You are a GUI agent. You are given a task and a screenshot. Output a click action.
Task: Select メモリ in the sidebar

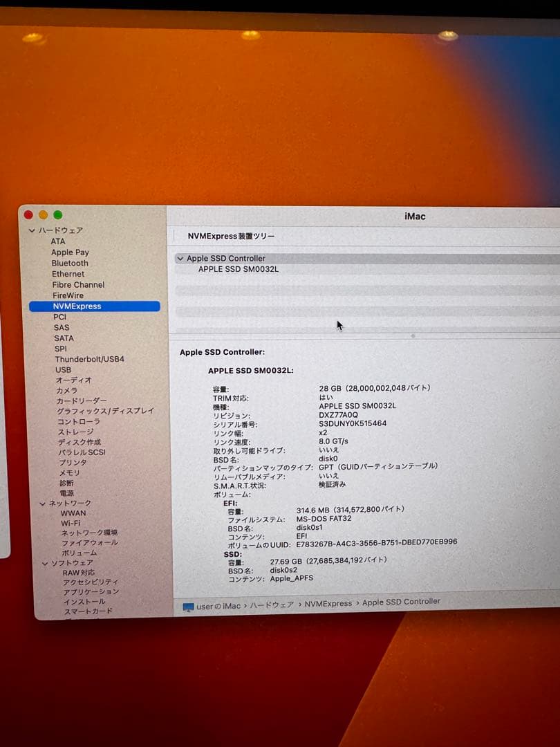tap(70, 472)
